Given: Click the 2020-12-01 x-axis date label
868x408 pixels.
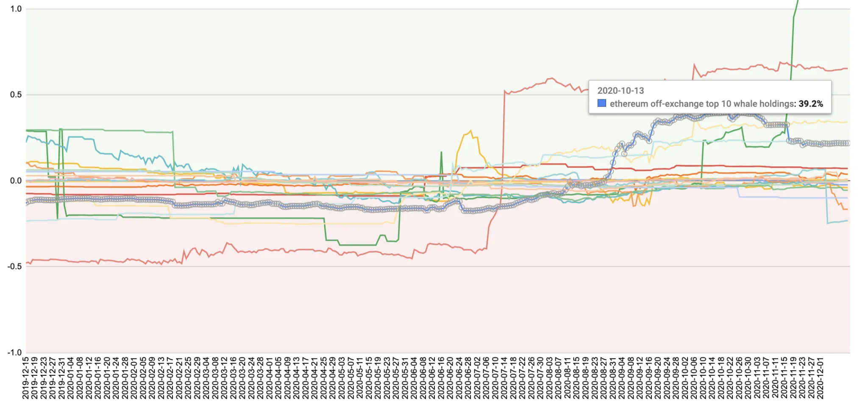Looking at the screenshot, I should click(x=820, y=377).
